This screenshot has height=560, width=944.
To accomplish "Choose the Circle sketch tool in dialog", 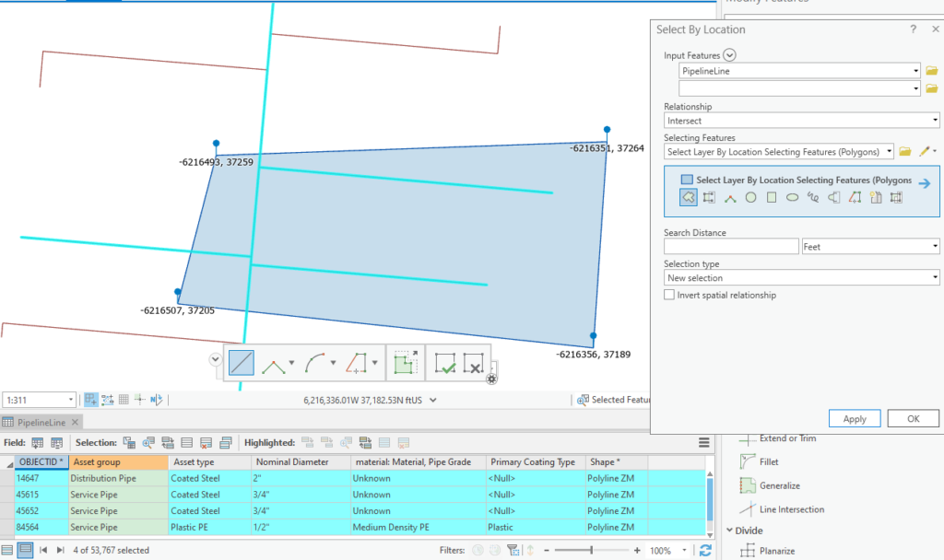I will click(x=750, y=197).
